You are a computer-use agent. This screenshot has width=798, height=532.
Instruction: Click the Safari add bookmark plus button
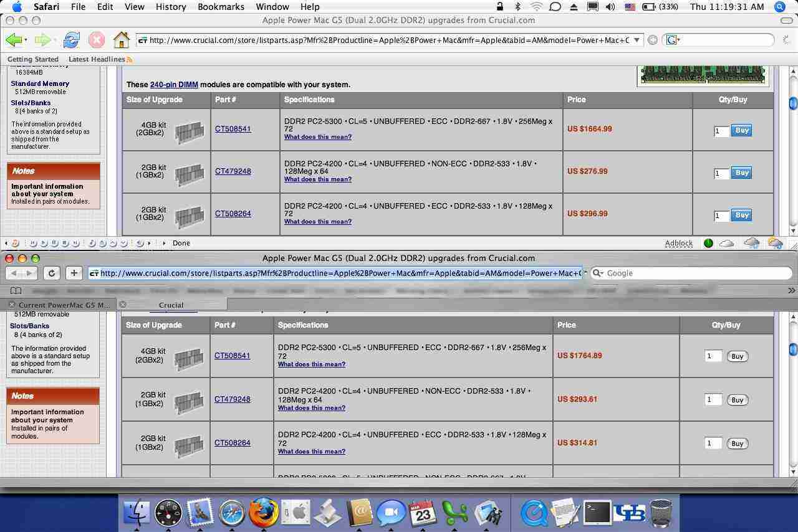coord(74,273)
